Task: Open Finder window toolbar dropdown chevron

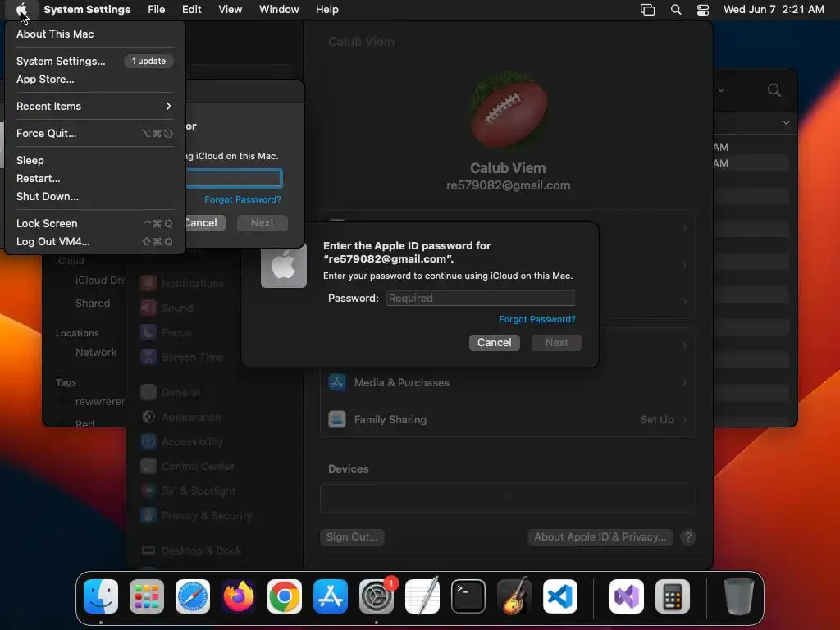Action: pos(721,90)
